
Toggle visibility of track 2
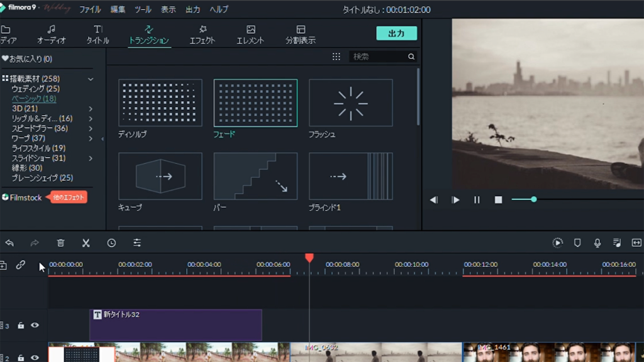click(35, 358)
